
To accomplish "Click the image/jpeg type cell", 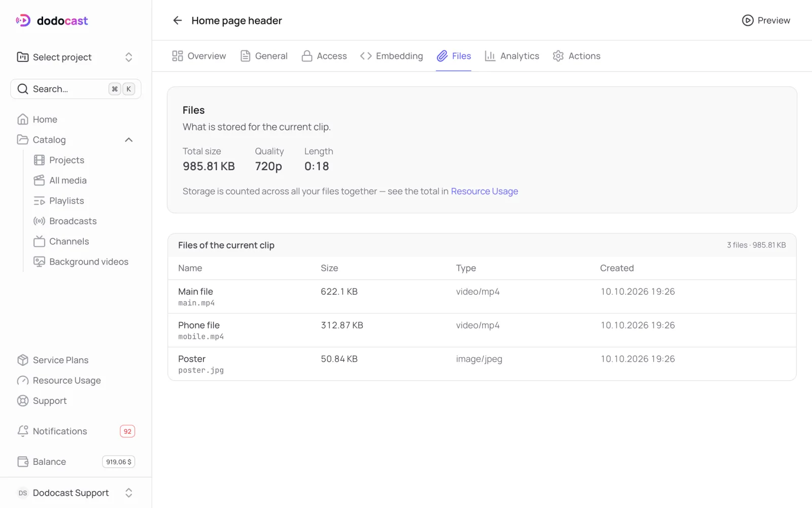I will pyautogui.click(x=479, y=359).
